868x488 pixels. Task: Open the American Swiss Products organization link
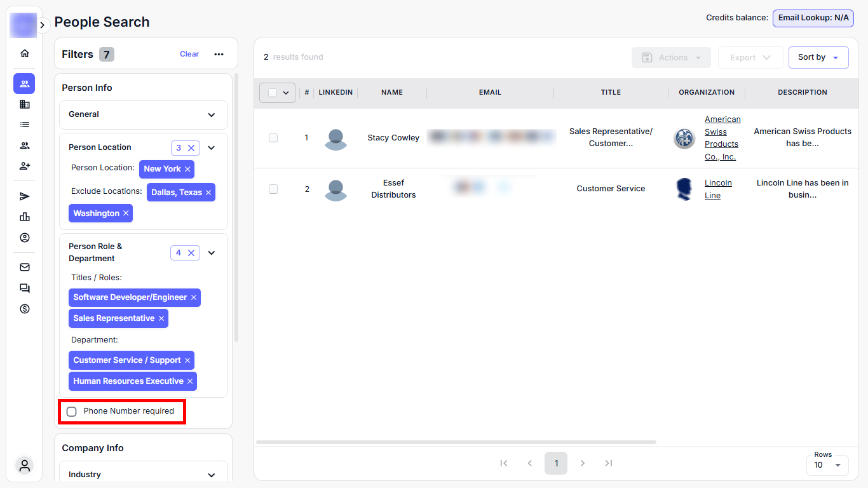tap(722, 138)
